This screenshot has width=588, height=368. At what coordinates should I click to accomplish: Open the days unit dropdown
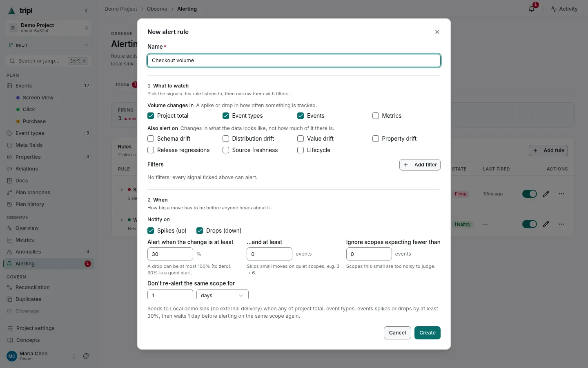(x=223, y=294)
